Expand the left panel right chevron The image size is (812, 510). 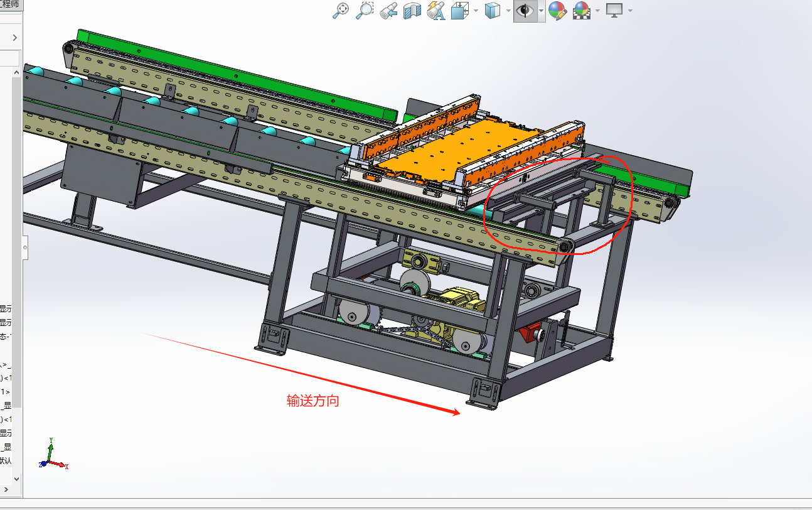(x=15, y=38)
